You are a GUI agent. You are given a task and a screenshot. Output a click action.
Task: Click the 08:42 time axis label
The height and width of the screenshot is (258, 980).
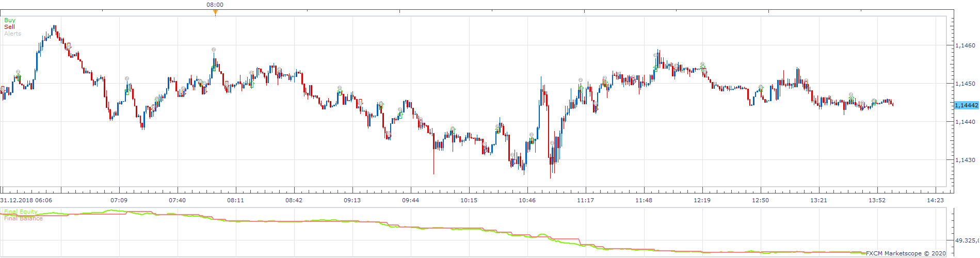tap(294, 200)
